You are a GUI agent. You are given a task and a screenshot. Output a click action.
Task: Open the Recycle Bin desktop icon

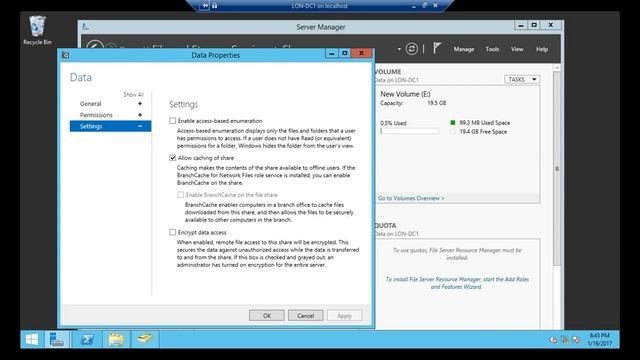point(37,31)
